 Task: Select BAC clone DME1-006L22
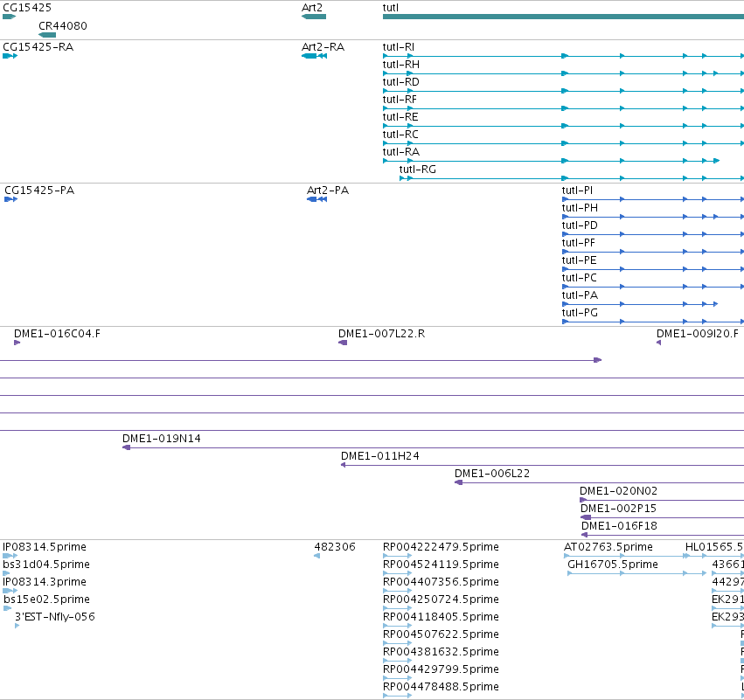pos(492,474)
